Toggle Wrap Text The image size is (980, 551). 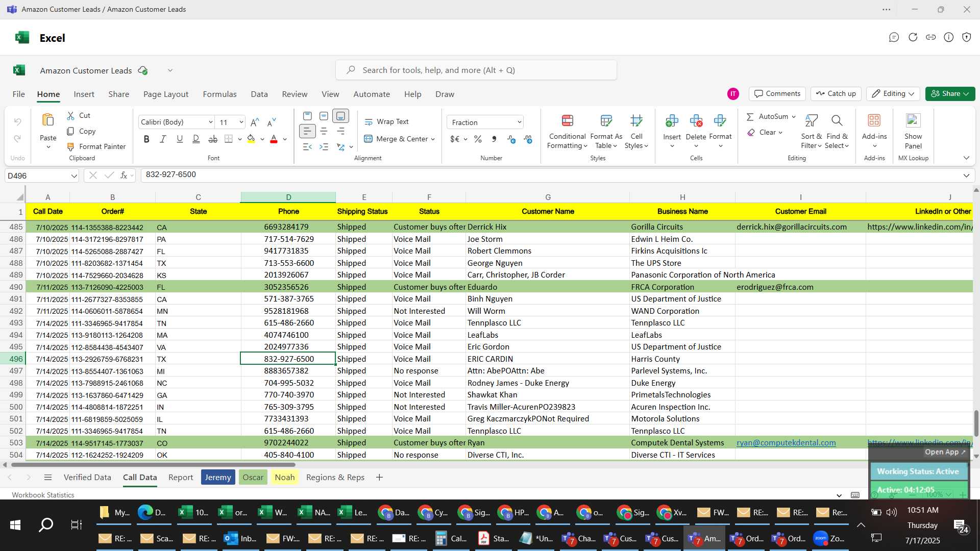point(386,122)
